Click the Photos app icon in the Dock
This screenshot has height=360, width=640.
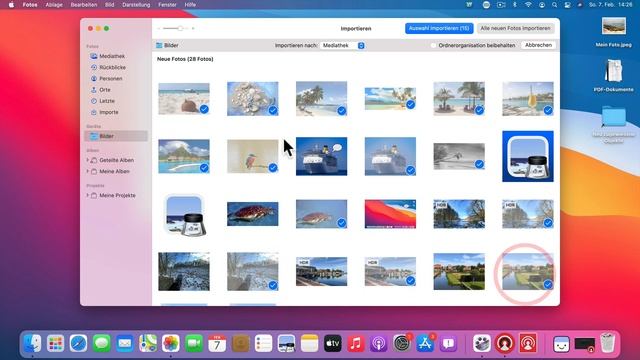pyautogui.click(x=171, y=343)
